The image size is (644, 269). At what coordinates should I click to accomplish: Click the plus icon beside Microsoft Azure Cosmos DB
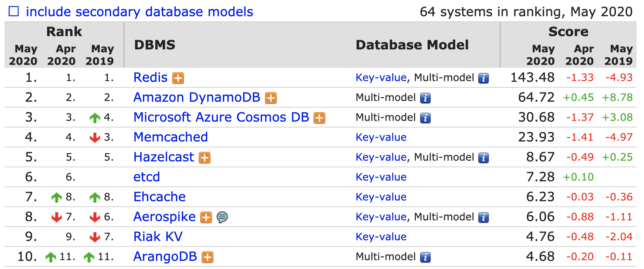pos(319,118)
